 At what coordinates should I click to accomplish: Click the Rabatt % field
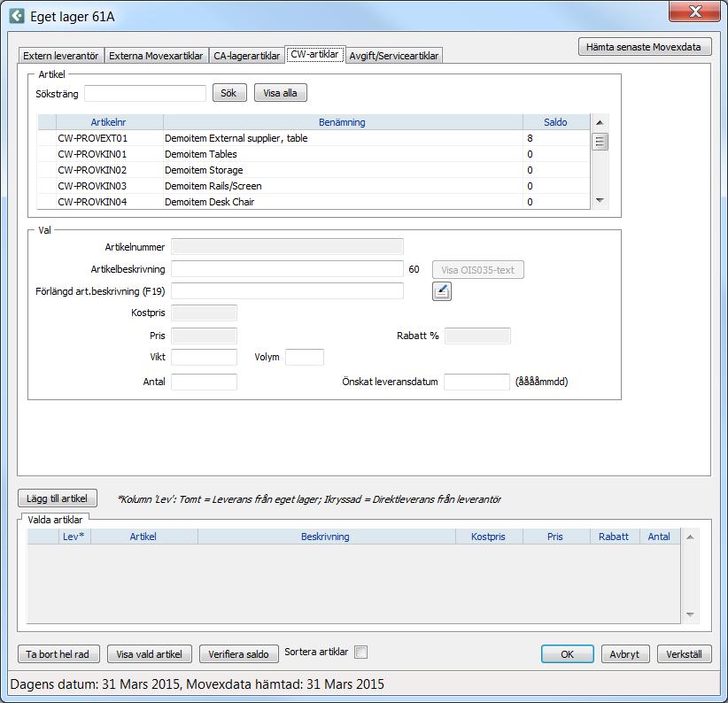click(477, 336)
